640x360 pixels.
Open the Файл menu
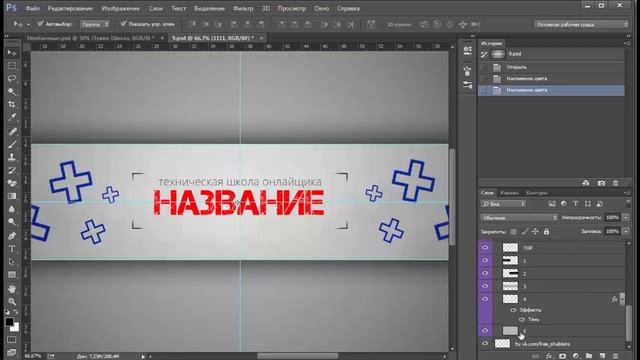(32, 8)
